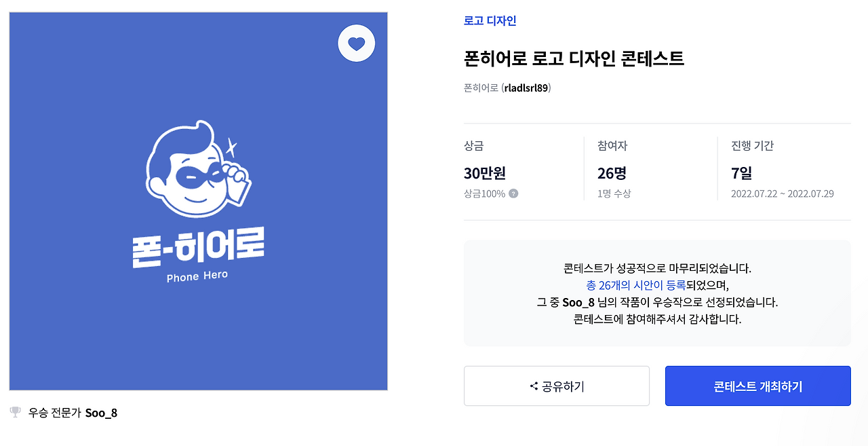
Task: Click the contest title 폰히어로 로고 디자인 콘테스트
Action: (573, 60)
